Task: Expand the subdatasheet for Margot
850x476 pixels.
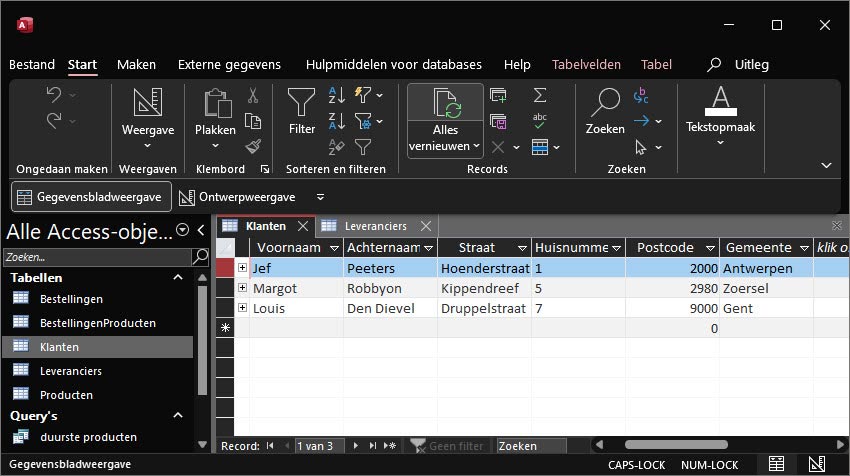Action: [242, 288]
